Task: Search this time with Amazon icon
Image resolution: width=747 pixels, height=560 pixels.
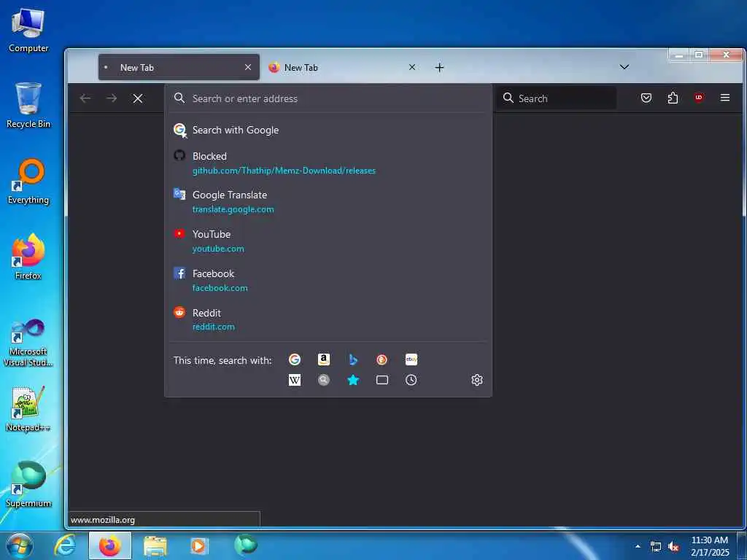Action: click(x=323, y=359)
